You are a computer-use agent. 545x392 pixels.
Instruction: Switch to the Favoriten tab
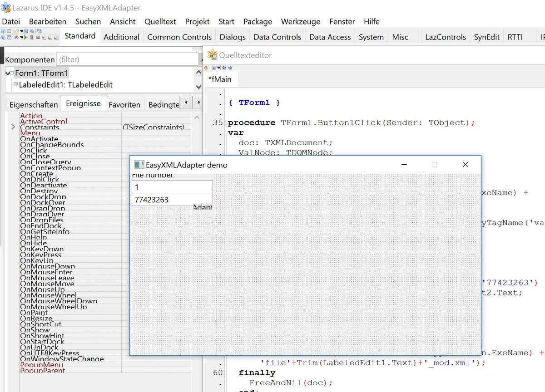point(124,104)
